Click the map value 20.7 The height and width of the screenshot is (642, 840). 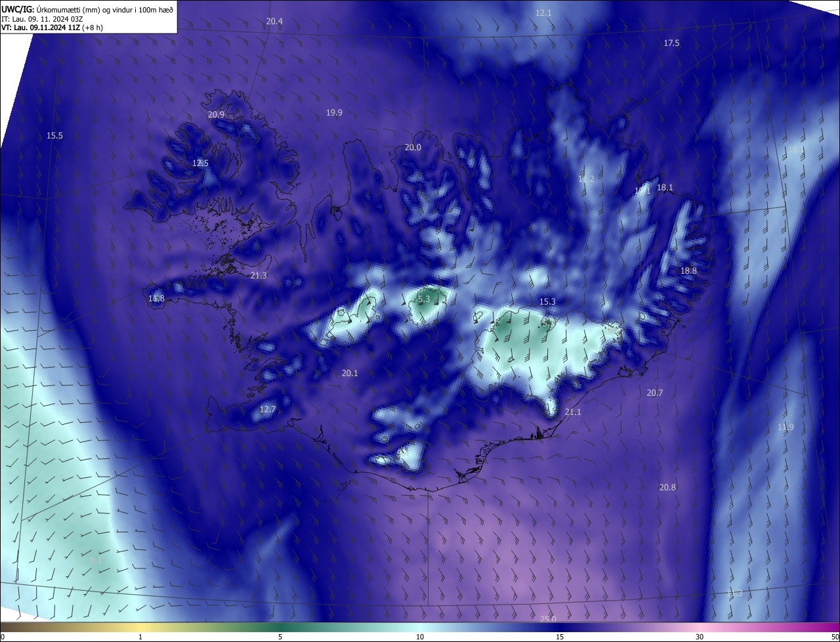click(654, 393)
